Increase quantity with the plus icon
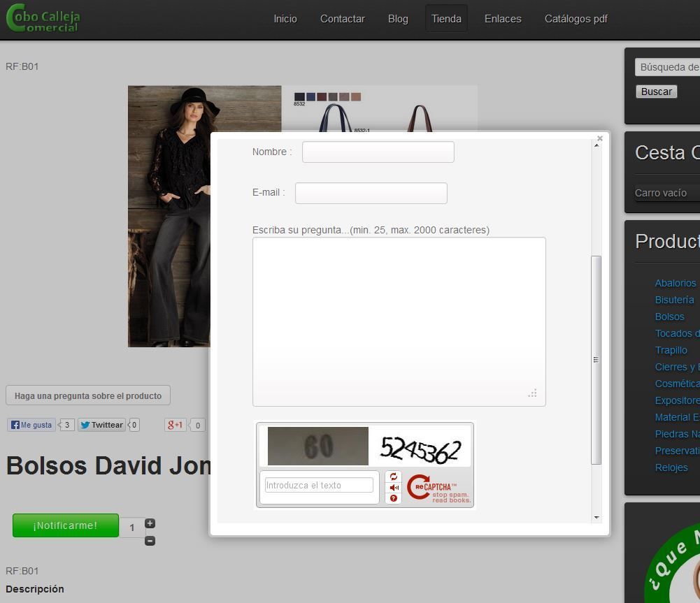 point(150,523)
